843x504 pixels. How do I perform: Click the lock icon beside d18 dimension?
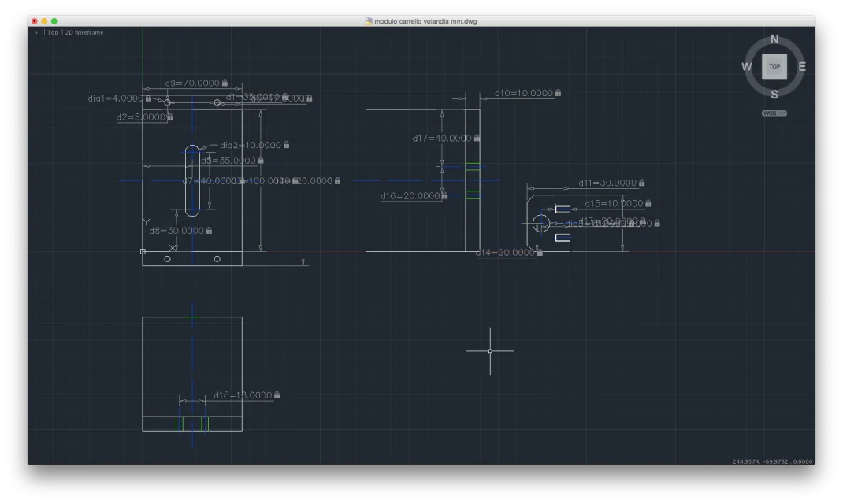click(x=277, y=395)
